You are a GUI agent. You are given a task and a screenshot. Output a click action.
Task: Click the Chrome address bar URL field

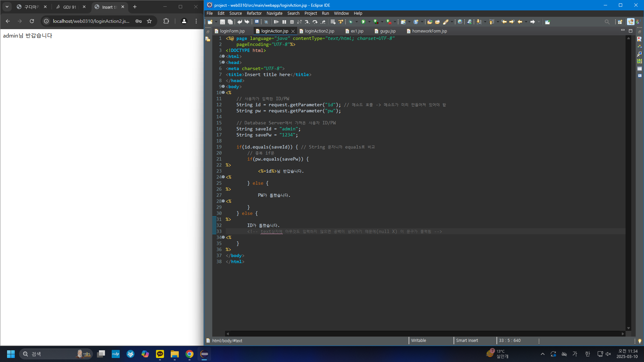click(x=91, y=21)
